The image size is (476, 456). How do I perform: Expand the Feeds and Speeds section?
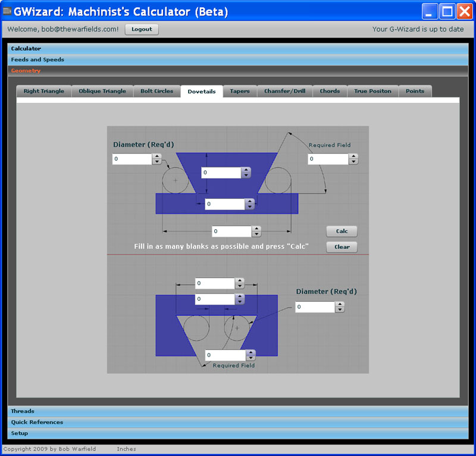pyautogui.click(x=238, y=60)
